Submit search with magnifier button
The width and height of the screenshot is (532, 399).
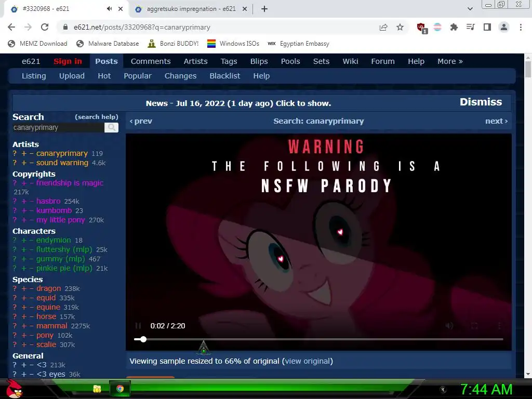point(111,128)
